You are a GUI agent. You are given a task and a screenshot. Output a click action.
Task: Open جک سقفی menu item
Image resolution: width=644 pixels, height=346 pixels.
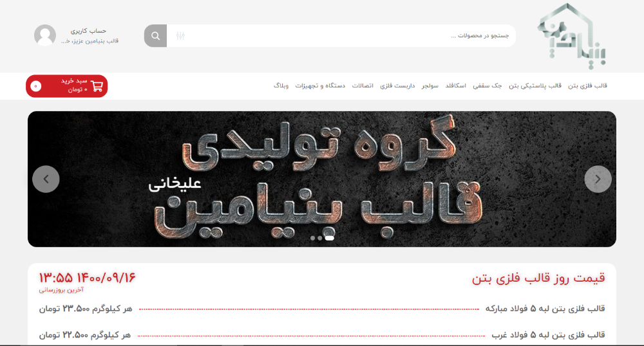tap(487, 86)
